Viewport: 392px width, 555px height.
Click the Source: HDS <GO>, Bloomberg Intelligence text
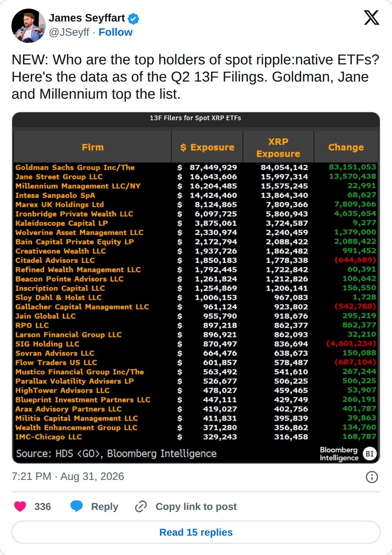coord(116,453)
